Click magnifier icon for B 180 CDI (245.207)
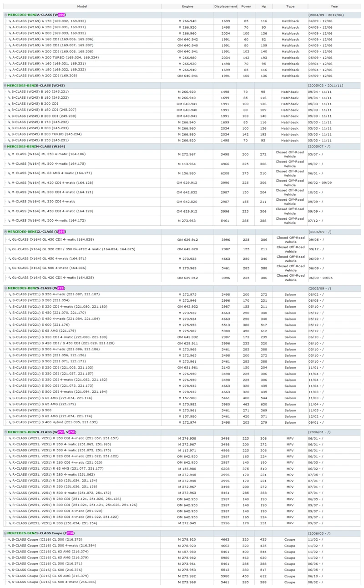Screen dimensions: 364x588 (10, 110)
